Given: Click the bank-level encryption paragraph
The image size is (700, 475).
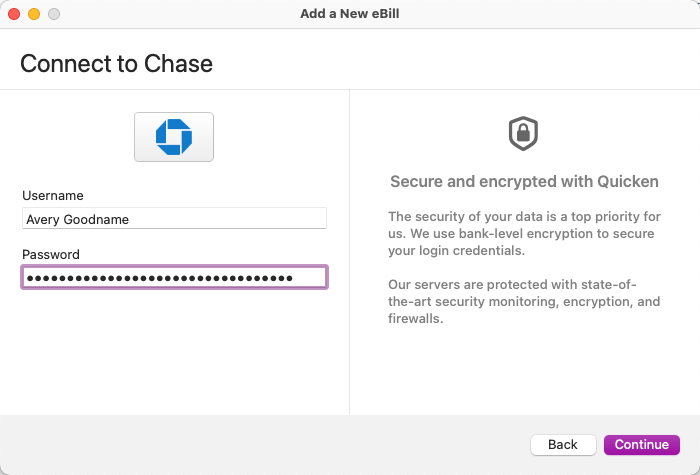Looking at the screenshot, I should 523,233.
